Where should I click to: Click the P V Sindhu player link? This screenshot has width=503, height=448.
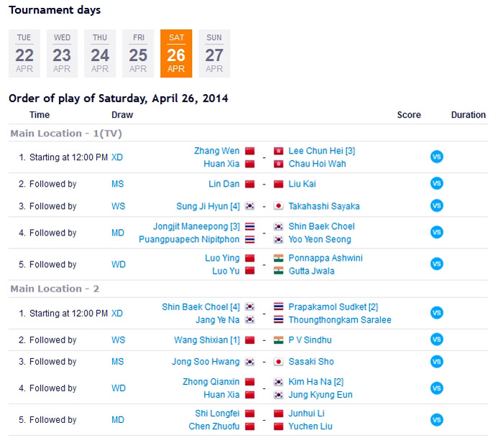[310, 340]
